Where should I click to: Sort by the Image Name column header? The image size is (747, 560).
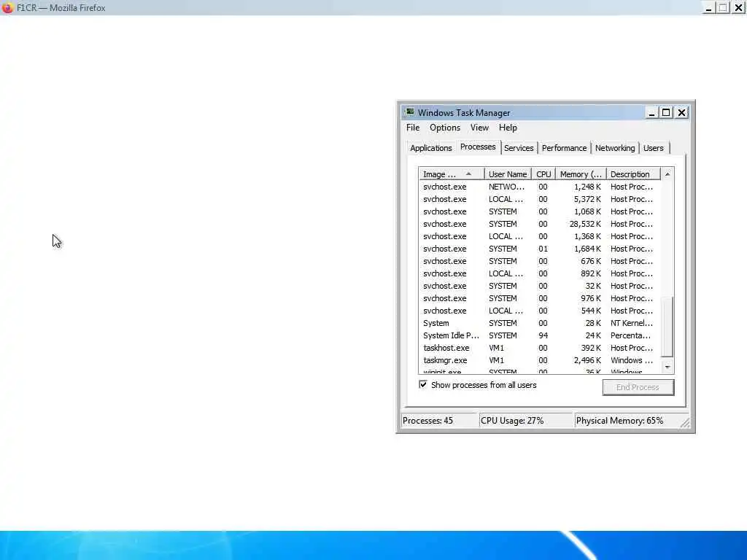click(x=451, y=174)
